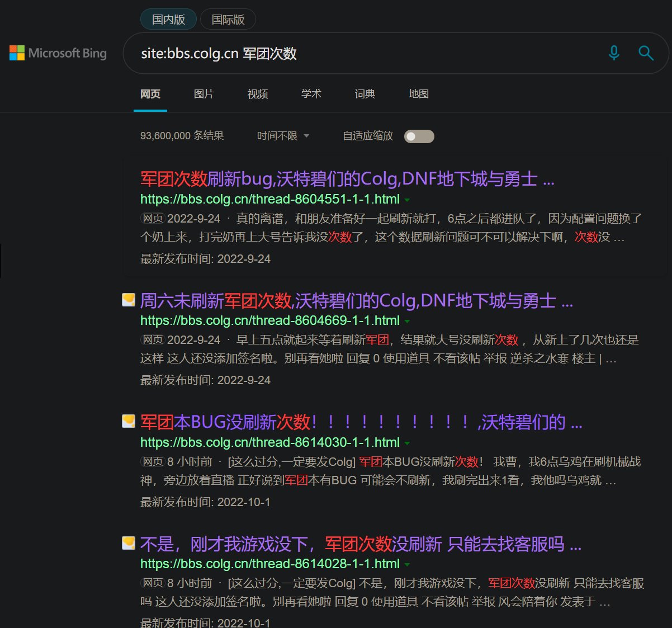Expand URL options arrow for thread-8604669
This screenshot has width=672, height=628.
point(407,321)
